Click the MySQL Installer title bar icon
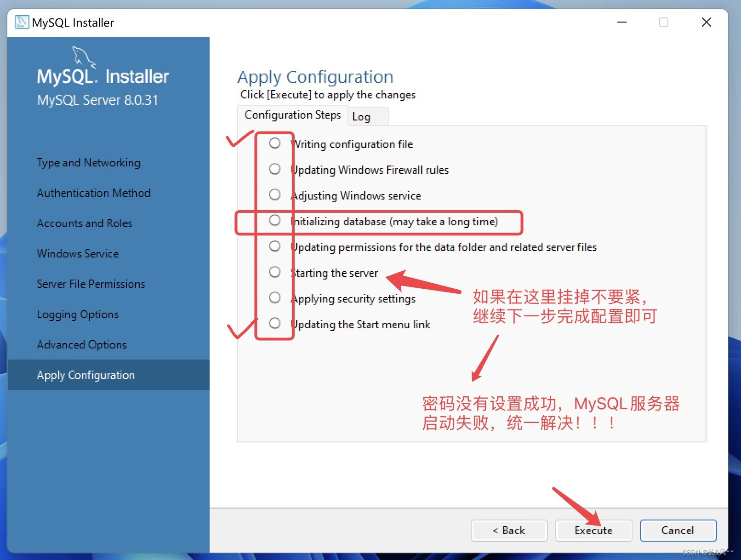741x560 pixels. [22, 22]
